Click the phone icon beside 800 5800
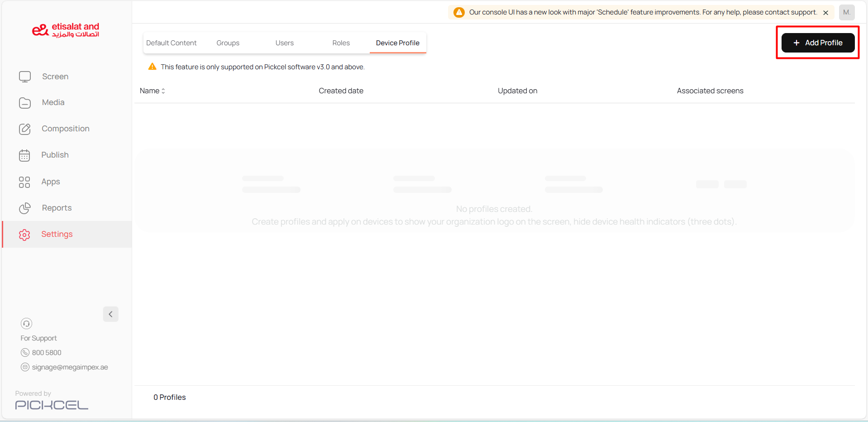The height and width of the screenshot is (422, 868). [25, 353]
